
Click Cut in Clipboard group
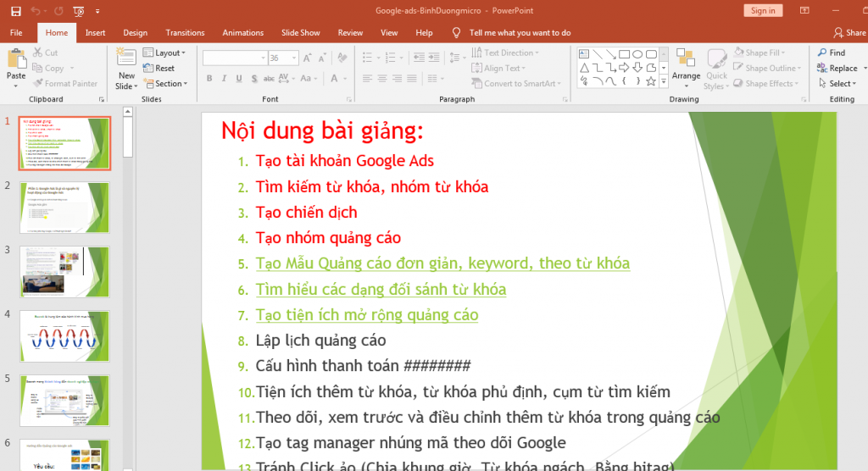(x=45, y=53)
